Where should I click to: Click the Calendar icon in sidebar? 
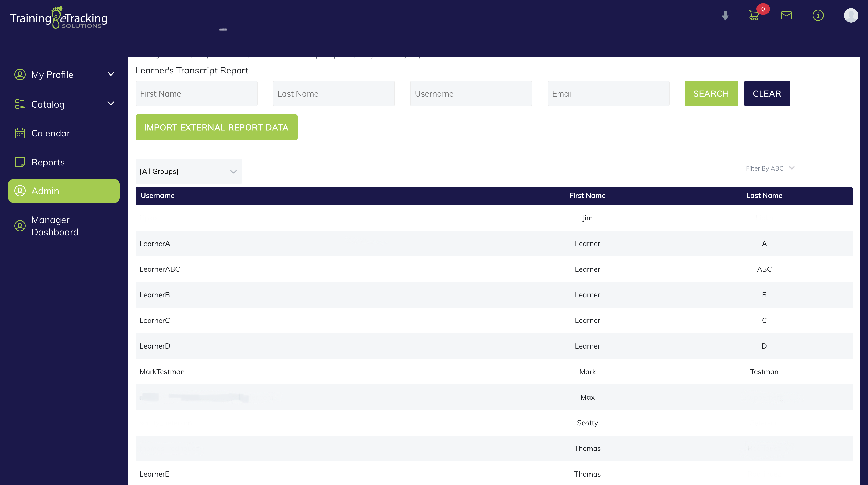click(x=20, y=133)
